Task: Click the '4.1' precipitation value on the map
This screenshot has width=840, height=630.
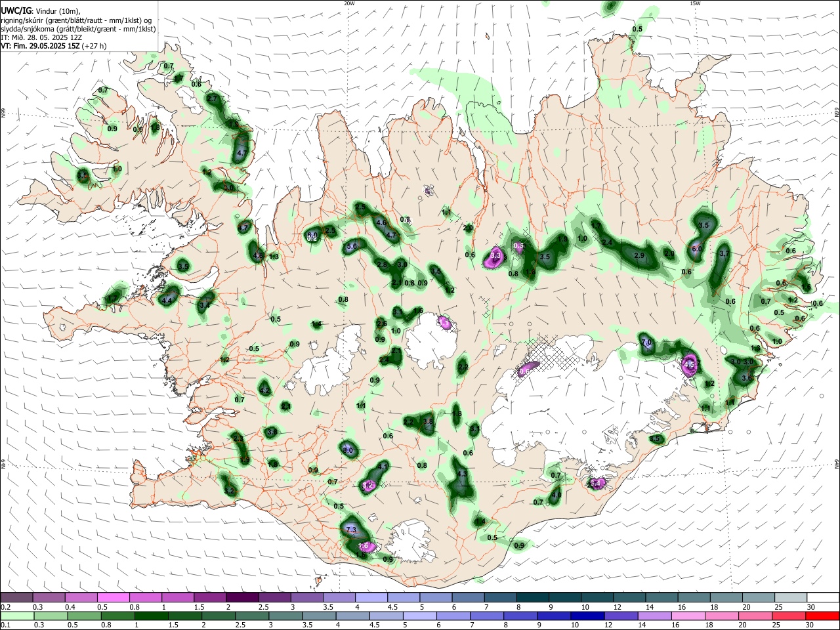Action: point(384,466)
